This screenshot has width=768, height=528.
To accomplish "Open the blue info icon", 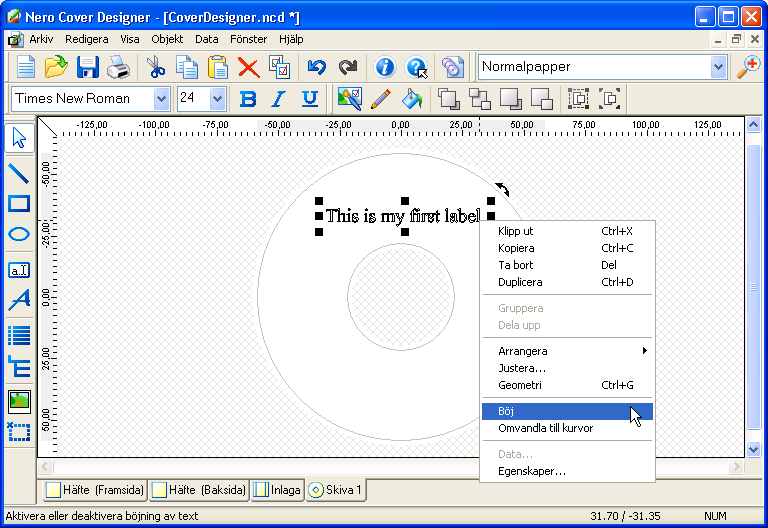I will pyautogui.click(x=384, y=67).
